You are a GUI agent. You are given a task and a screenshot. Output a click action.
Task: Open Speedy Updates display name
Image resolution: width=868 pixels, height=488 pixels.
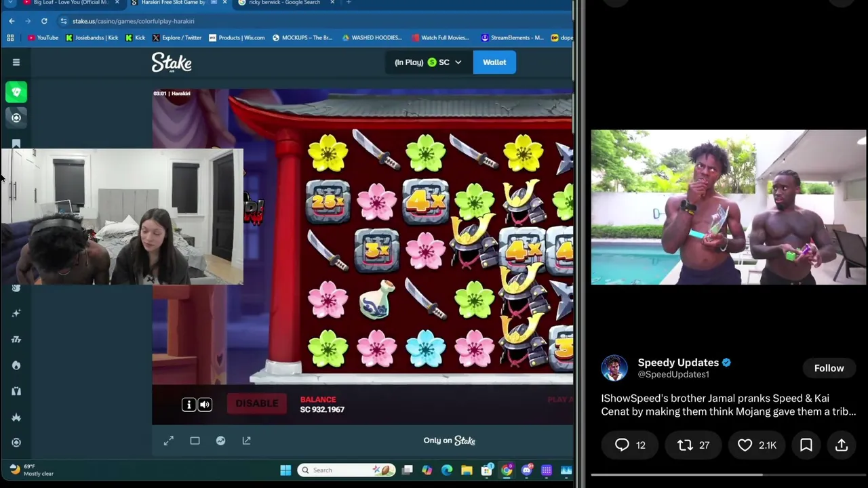[677, 363]
